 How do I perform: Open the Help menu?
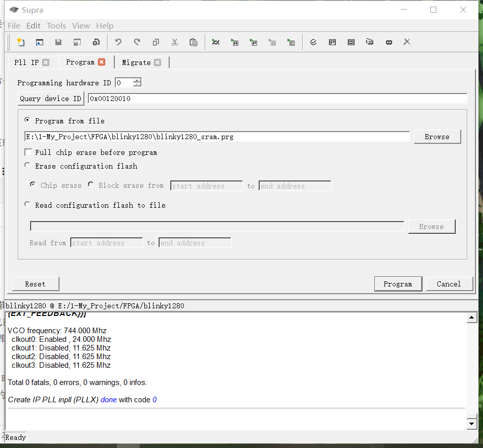105,25
